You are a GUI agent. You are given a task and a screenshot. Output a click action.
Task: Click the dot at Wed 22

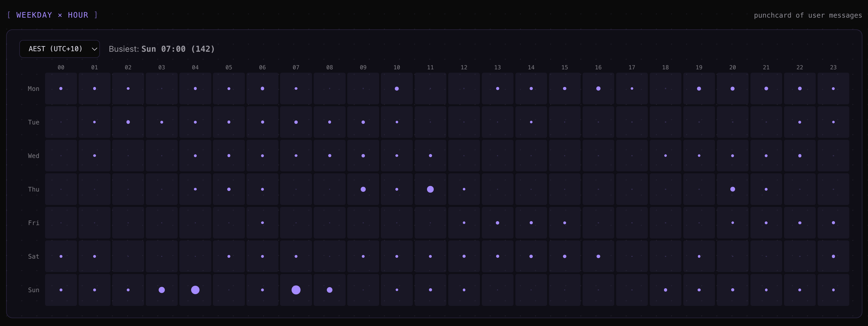click(800, 155)
